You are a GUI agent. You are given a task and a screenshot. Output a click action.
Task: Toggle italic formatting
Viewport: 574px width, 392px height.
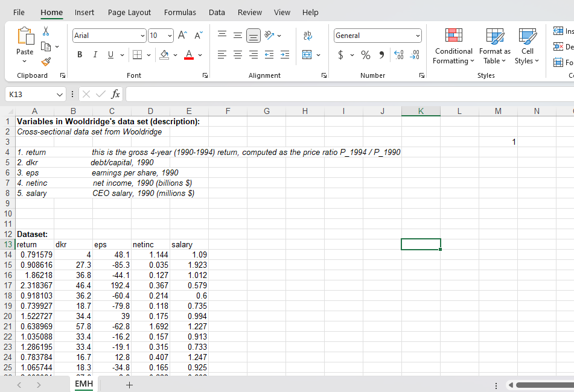pyautogui.click(x=95, y=54)
